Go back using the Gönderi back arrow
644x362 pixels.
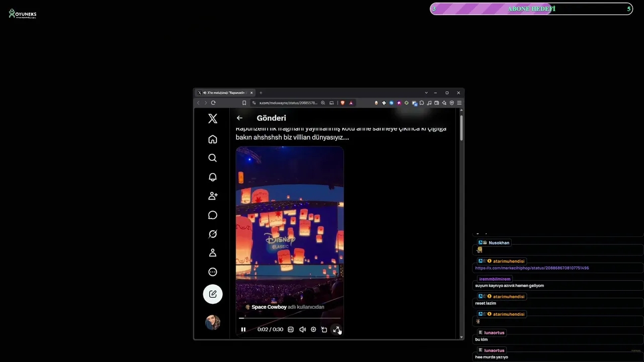239,118
